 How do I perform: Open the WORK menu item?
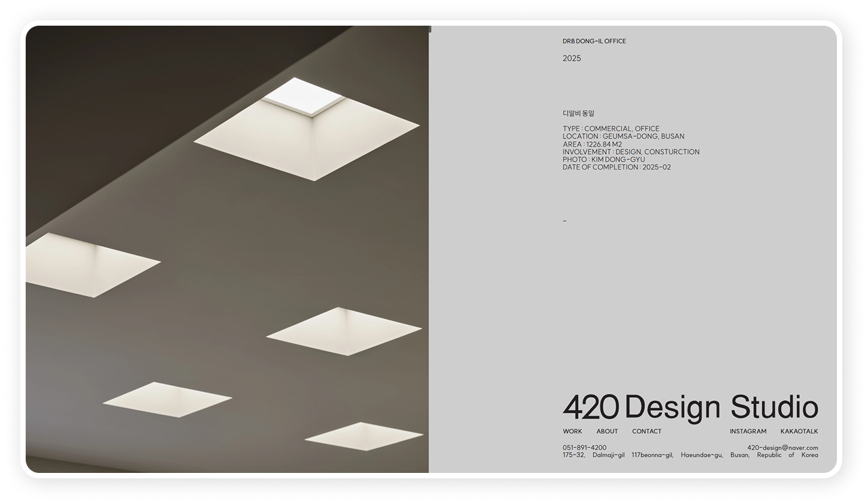click(x=572, y=431)
